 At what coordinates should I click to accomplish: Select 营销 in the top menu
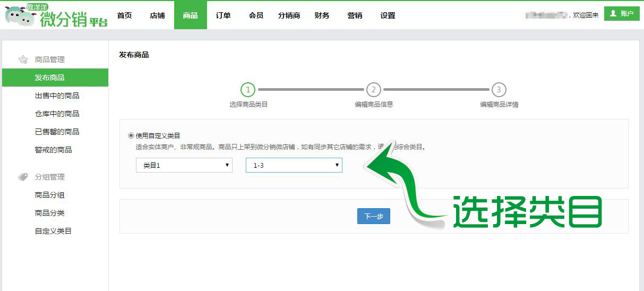tap(355, 15)
